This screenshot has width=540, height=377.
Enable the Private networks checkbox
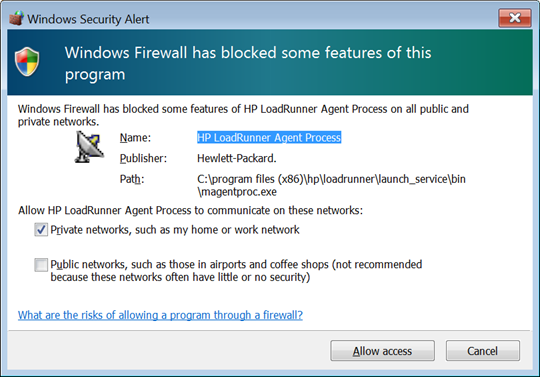(41, 230)
